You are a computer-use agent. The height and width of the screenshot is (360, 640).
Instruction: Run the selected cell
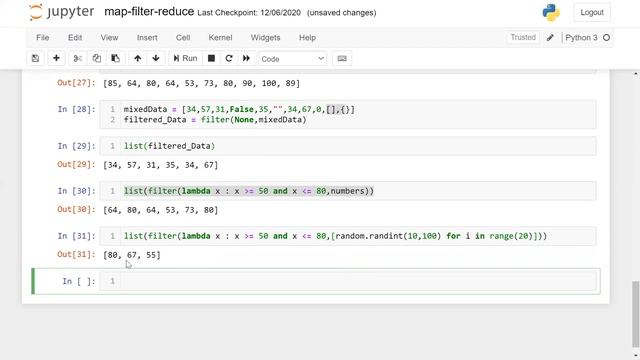[185, 58]
